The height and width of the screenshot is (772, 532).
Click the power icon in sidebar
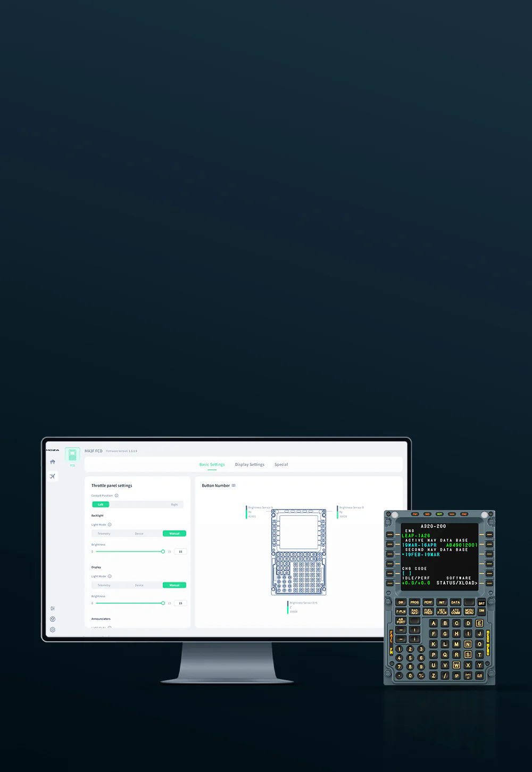coord(53,619)
